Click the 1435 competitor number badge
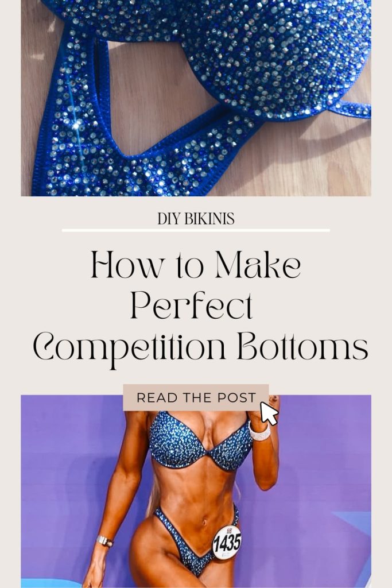 [227, 542]
